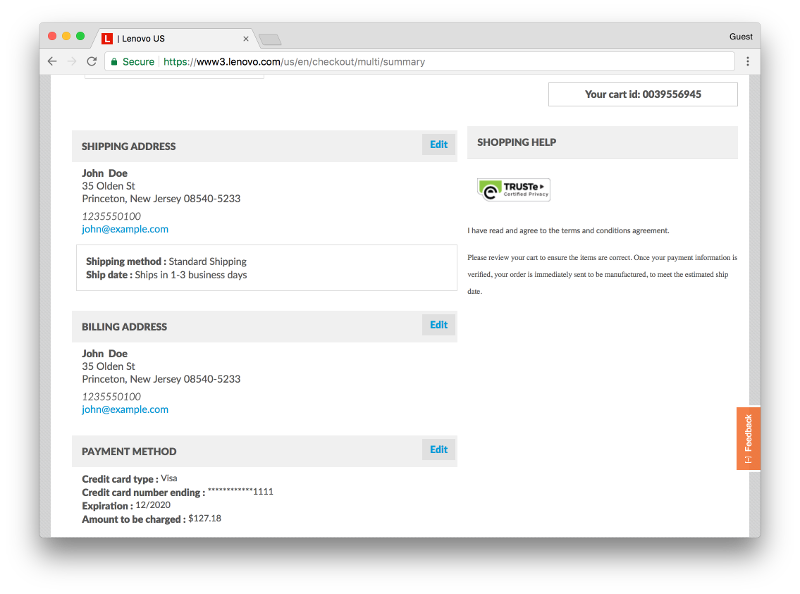Click Standard Shipping method text

click(208, 261)
